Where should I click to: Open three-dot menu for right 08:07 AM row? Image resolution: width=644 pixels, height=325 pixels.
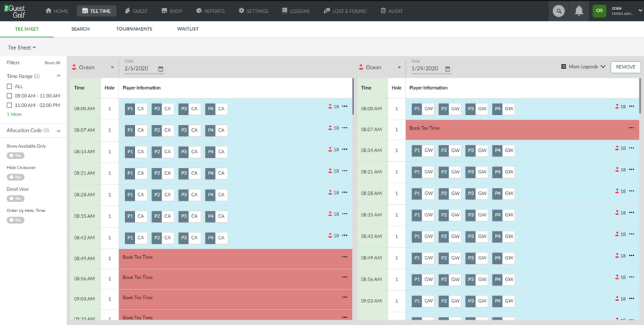632,128
